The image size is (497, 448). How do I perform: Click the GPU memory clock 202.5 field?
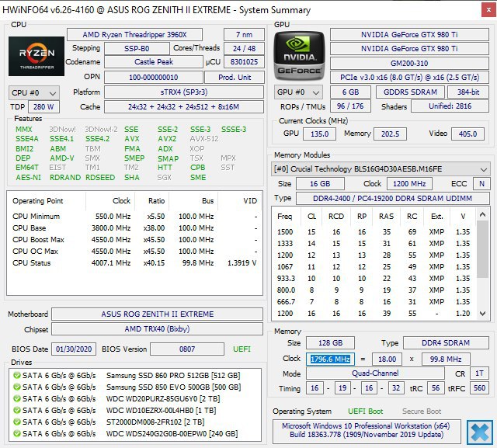click(390, 134)
